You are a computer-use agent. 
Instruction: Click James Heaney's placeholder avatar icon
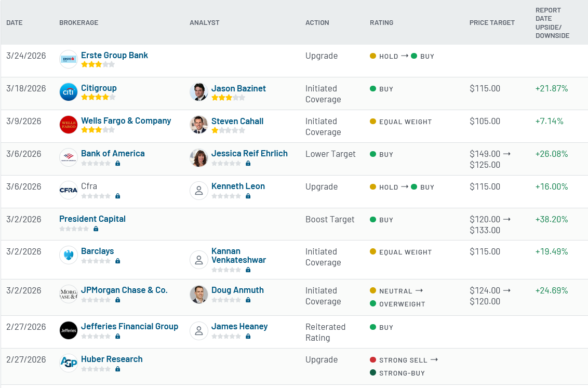tap(199, 330)
